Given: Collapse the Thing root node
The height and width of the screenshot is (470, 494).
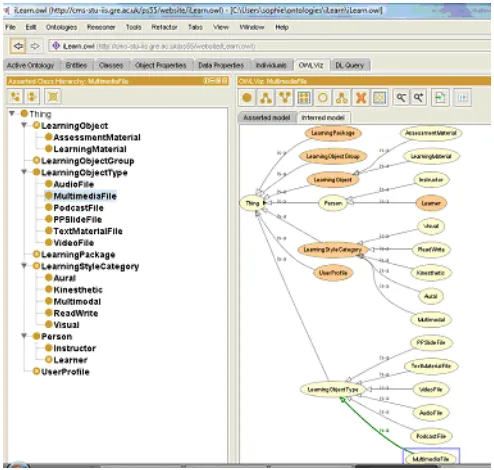Looking at the screenshot, I should click(12, 113).
